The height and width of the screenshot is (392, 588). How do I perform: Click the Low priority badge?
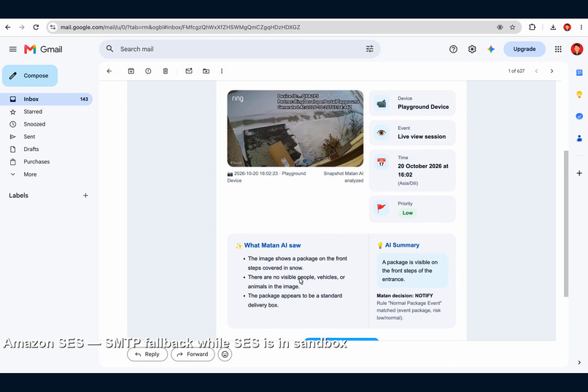407,212
